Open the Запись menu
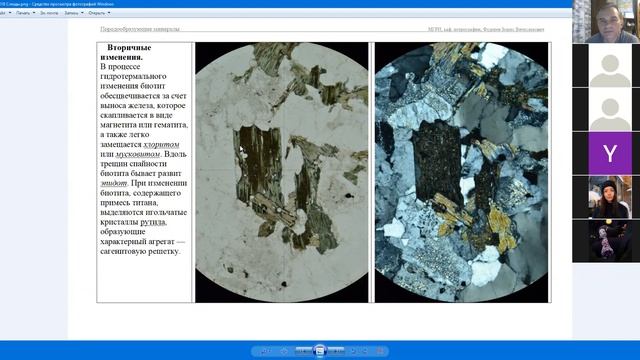Viewport: 640px width, 360px height. click(x=71, y=13)
